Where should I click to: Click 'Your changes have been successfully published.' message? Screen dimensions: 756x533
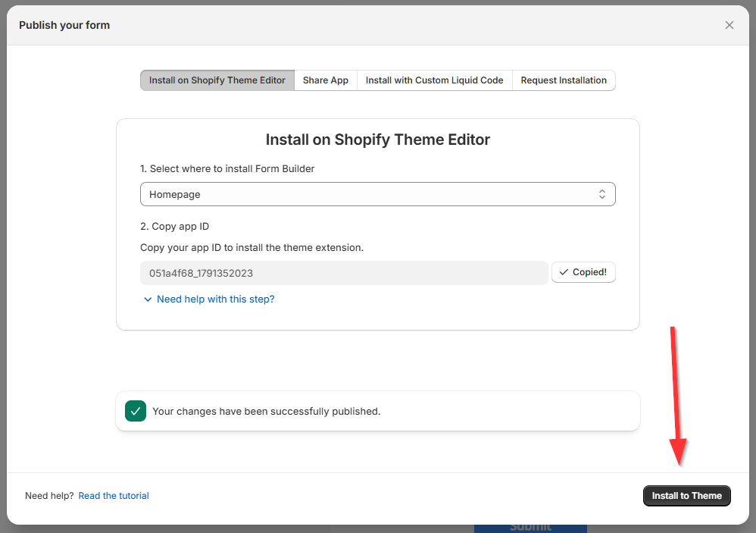point(266,412)
